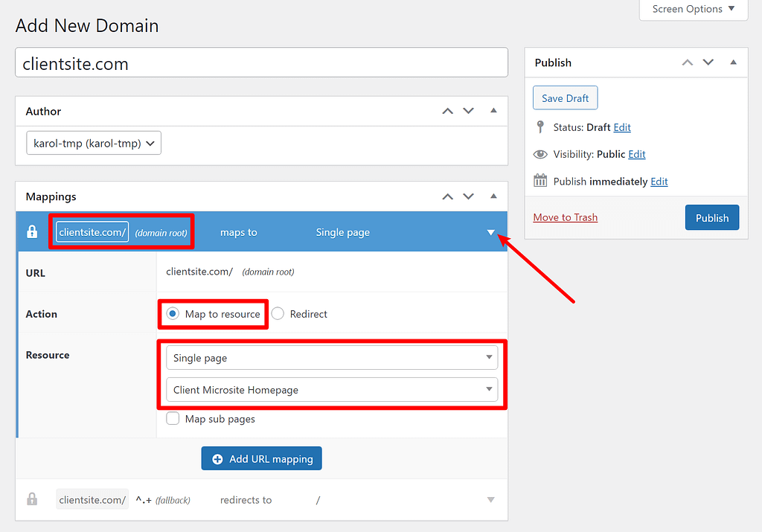Click the lock icon on the clientsite.com mapping row
Viewport: 762px width, 532px height.
(31, 231)
